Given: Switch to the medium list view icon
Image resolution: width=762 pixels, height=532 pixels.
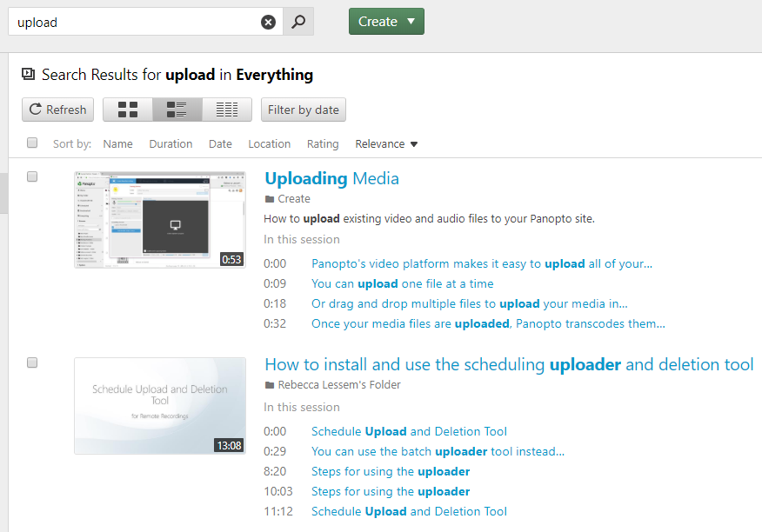Looking at the screenshot, I should point(177,110).
